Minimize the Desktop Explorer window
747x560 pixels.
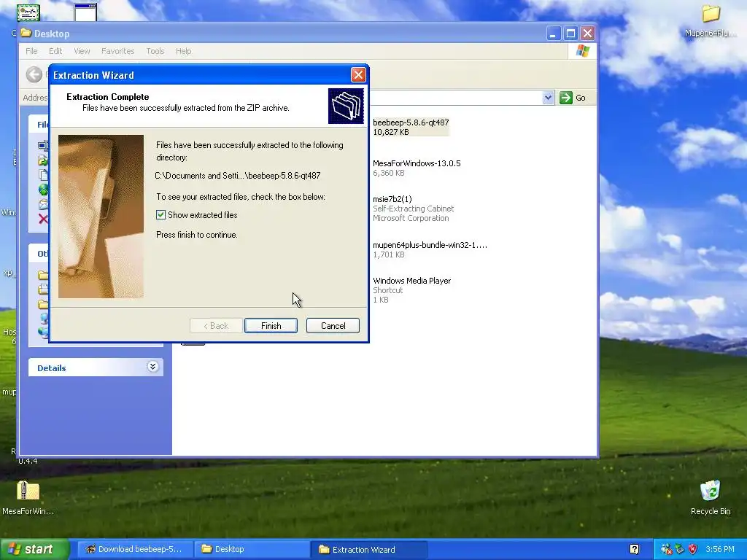(553, 34)
